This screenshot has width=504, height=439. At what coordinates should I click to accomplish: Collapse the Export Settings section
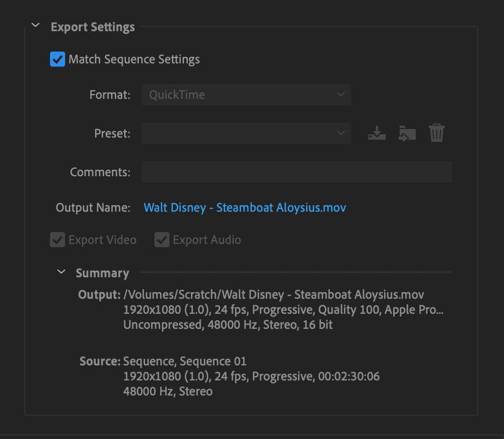tap(36, 25)
